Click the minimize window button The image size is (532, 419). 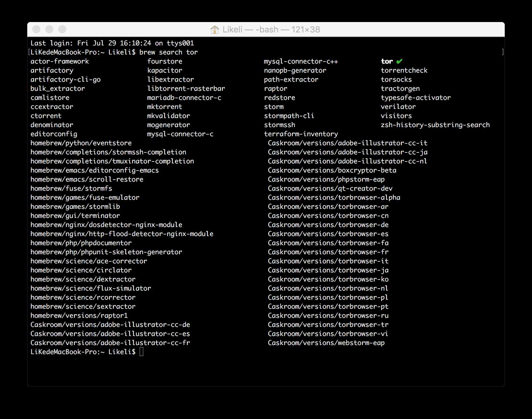coord(49,30)
